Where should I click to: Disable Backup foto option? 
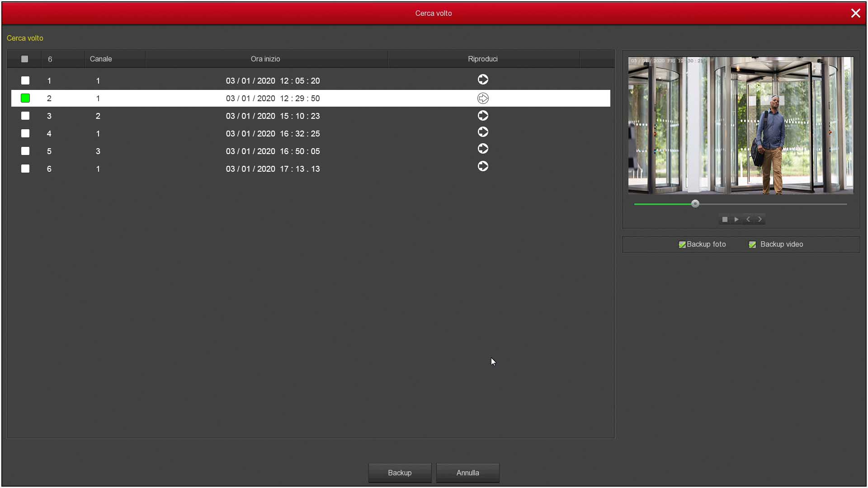682,244
